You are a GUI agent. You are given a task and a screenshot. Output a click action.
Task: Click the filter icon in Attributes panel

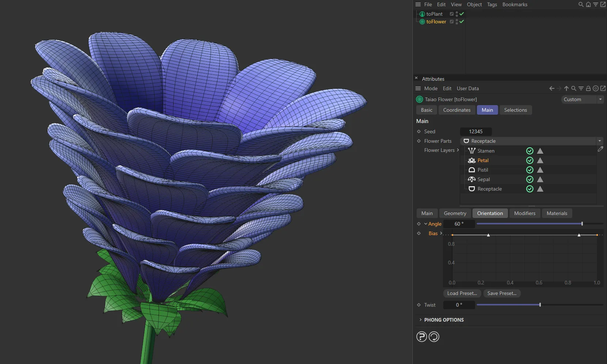point(580,88)
